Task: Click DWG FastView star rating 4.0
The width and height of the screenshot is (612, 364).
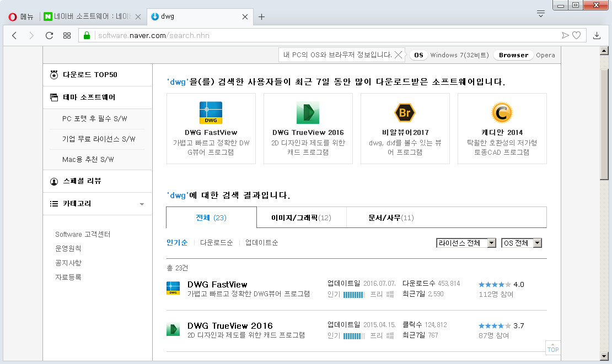Action: 501,285
